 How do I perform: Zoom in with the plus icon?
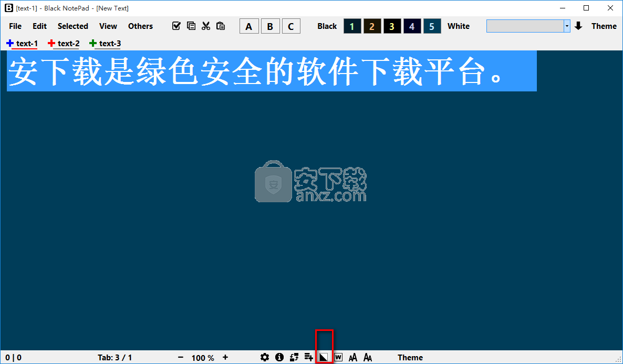click(x=225, y=357)
